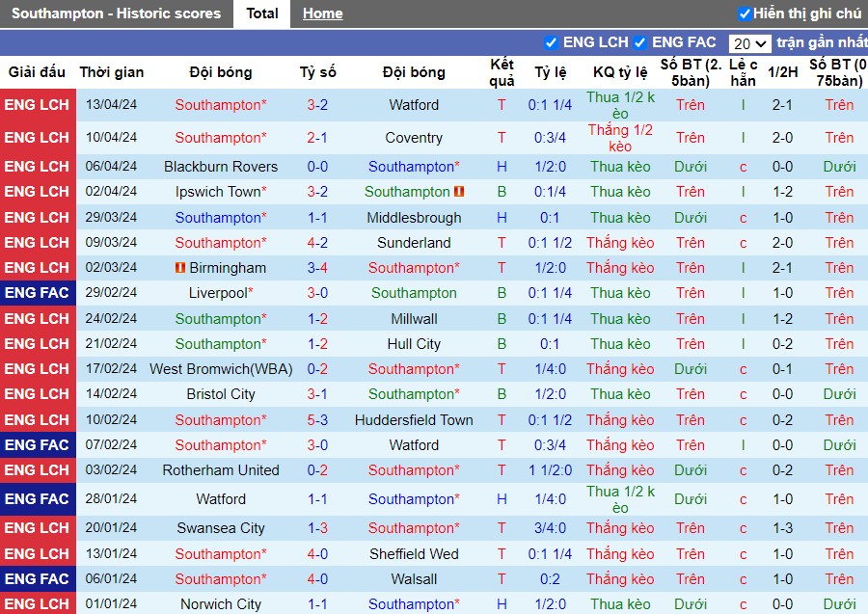This screenshot has height=614, width=868.
Task: Click the Southampton - Historic scores title
Action: pos(117,13)
